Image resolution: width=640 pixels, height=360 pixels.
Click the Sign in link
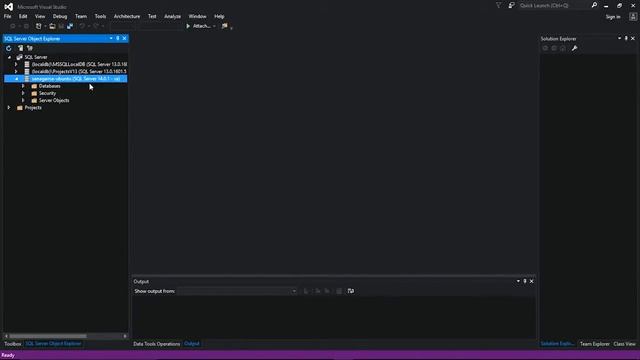613,17
